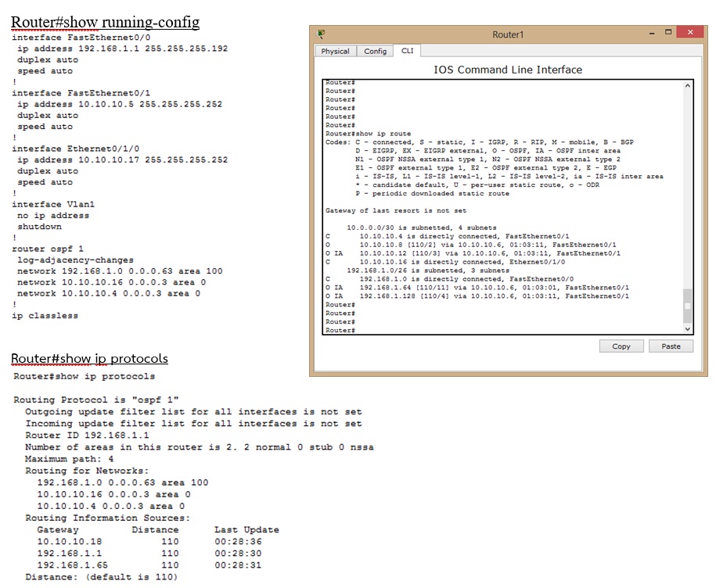Click the Copy button below the CLI
The height and width of the screenshot is (588, 716).
(x=621, y=346)
